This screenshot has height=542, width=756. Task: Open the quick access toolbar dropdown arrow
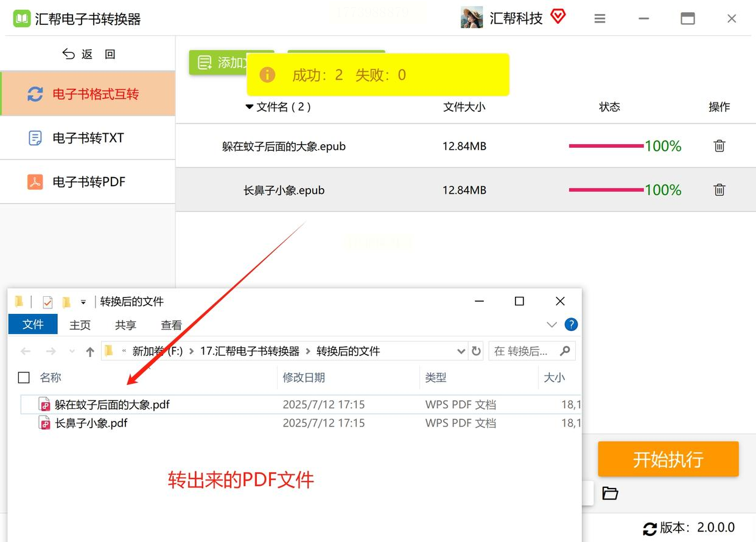(83, 302)
